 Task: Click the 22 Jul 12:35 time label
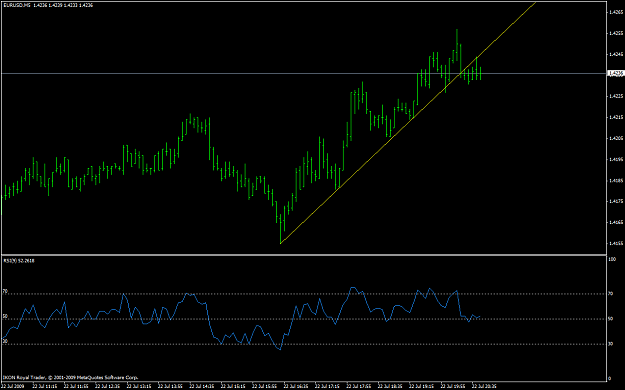108,386
